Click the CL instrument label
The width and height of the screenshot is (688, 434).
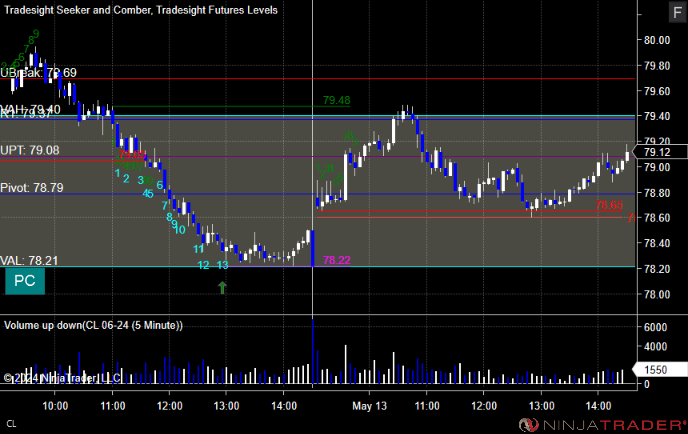[x=11, y=424]
